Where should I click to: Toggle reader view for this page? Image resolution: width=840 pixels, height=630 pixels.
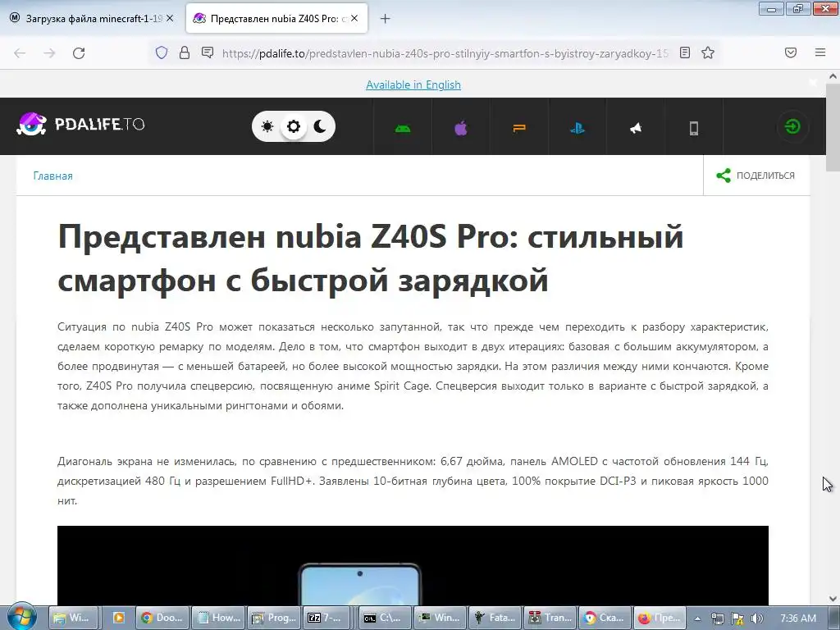coord(685,52)
